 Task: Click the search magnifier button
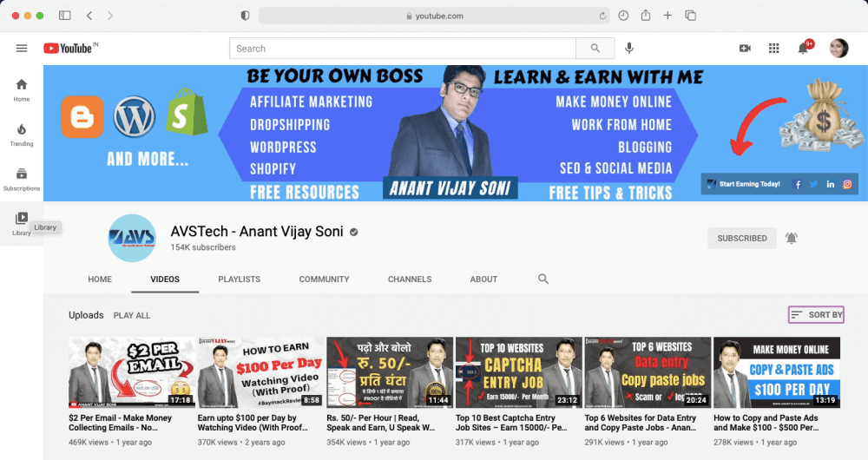tap(595, 48)
